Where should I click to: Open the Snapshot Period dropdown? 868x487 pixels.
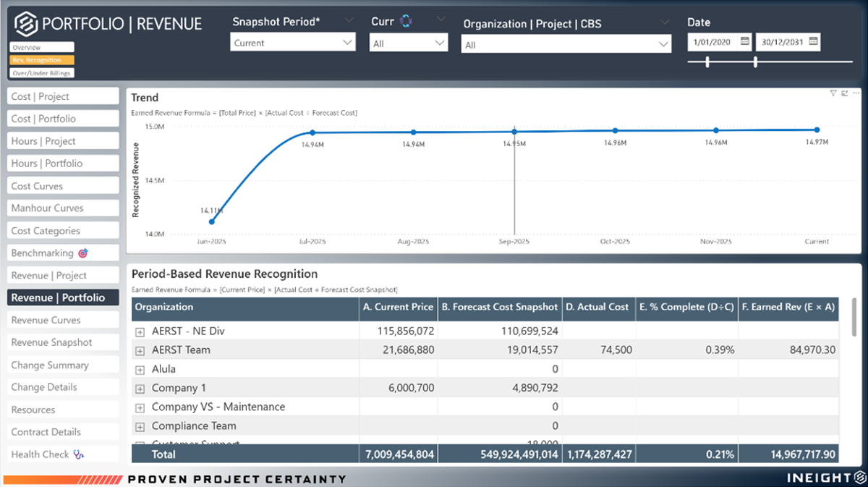pyautogui.click(x=293, y=43)
